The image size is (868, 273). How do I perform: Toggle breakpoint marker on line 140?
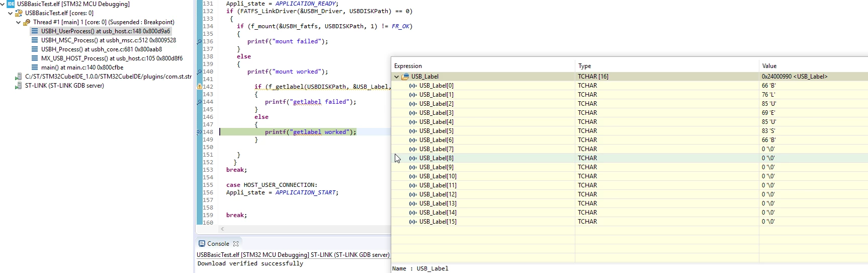tap(199, 72)
